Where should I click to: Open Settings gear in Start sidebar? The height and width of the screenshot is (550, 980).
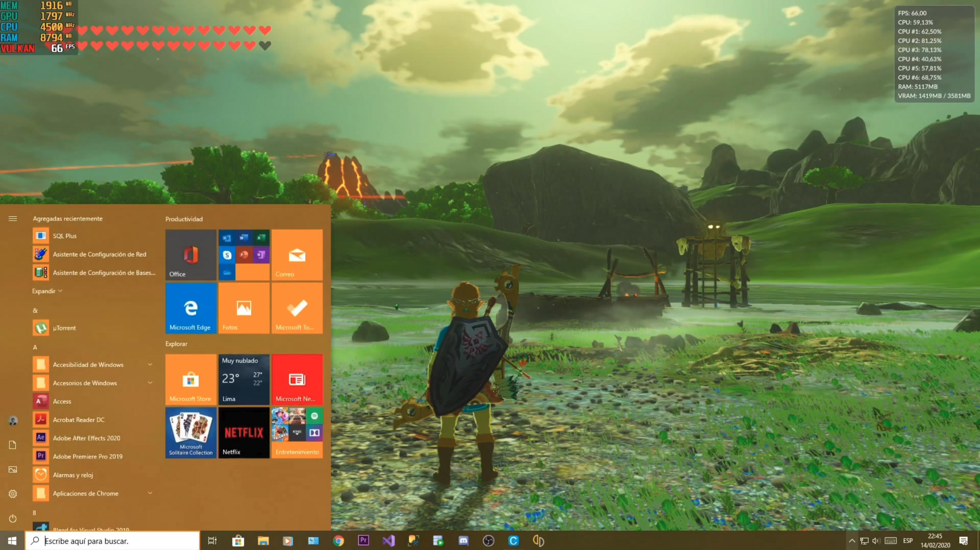[x=13, y=494]
